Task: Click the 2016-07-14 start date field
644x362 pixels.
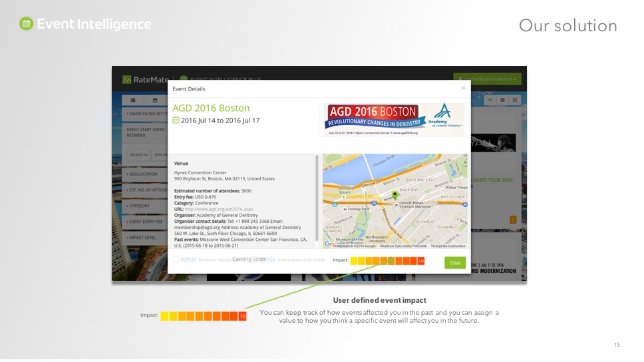Action: tap(138, 155)
